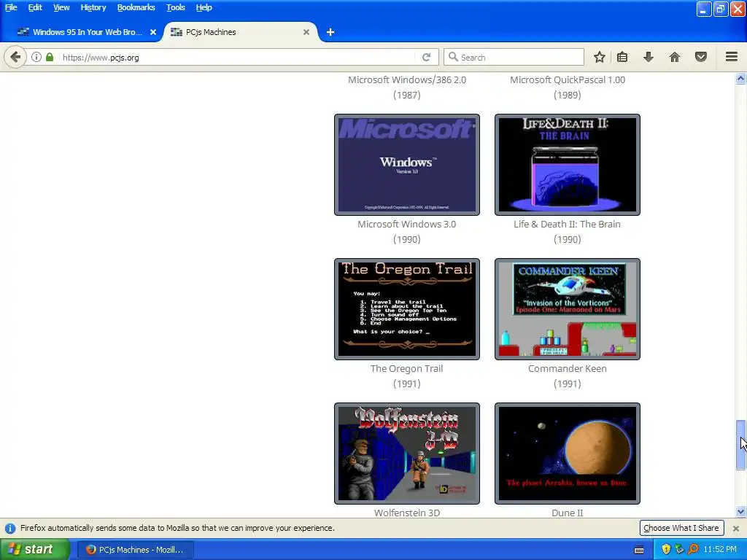Viewport: 747px width, 560px height.
Task: Open the File menu
Action: (x=11, y=7)
